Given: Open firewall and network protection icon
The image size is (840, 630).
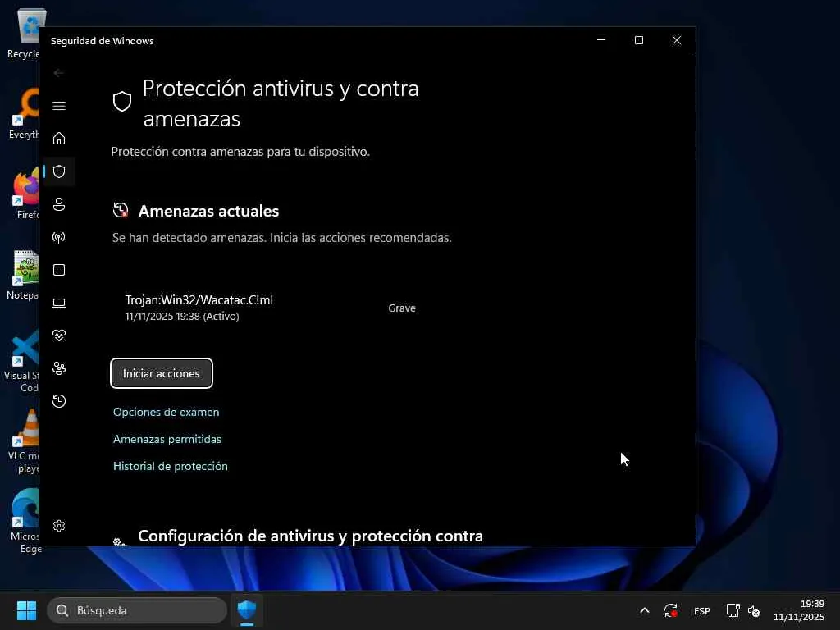Looking at the screenshot, I should coord(59,237).
